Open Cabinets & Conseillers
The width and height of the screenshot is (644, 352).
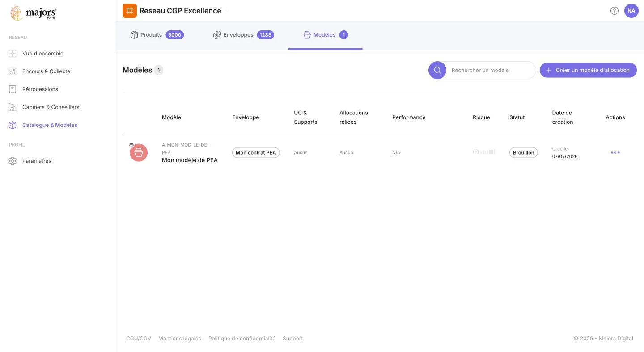tap(51, 107)
